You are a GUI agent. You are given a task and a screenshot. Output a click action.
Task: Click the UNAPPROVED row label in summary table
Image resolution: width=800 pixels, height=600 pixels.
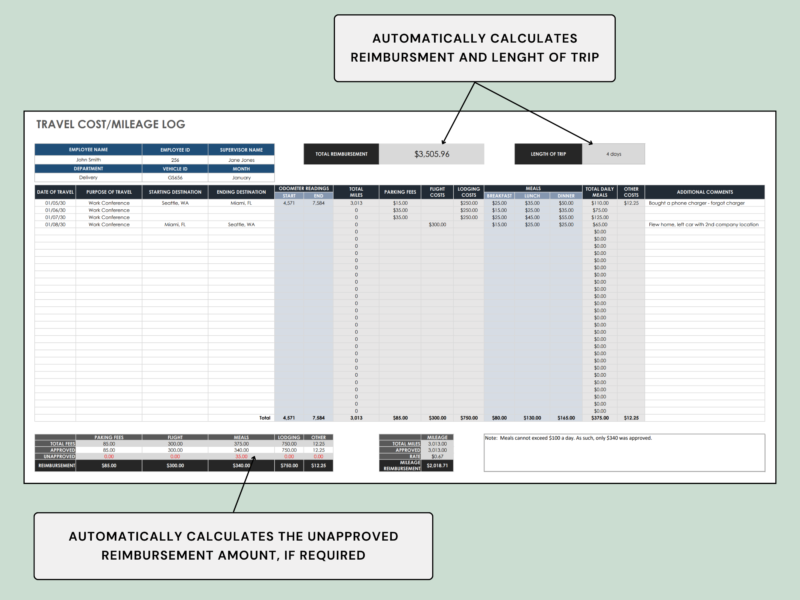click(x=55, y=457)
